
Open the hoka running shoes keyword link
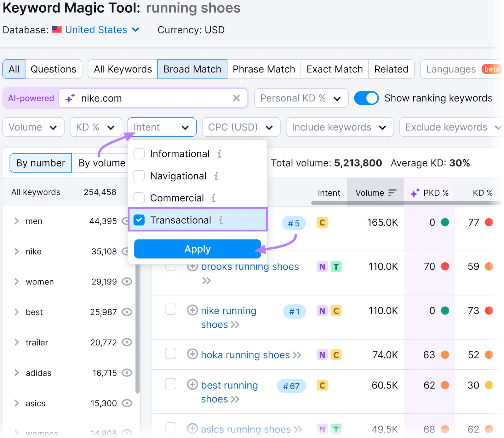[245, 355]
